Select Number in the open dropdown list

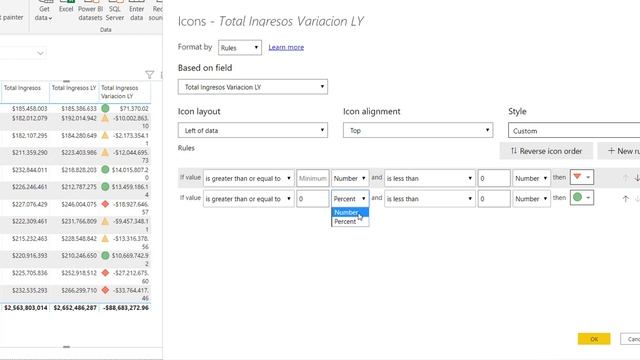[x=350, y=212]
